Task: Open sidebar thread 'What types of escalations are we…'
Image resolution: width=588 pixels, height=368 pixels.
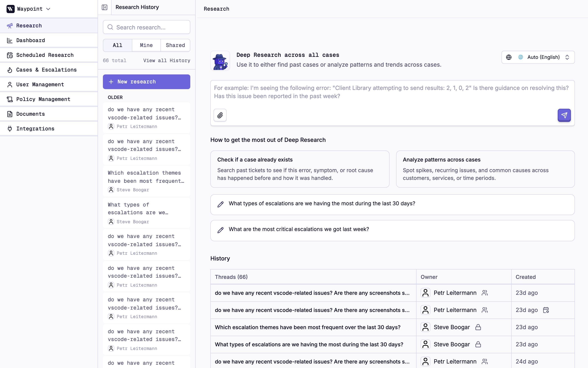Action: tap(147, 213)
